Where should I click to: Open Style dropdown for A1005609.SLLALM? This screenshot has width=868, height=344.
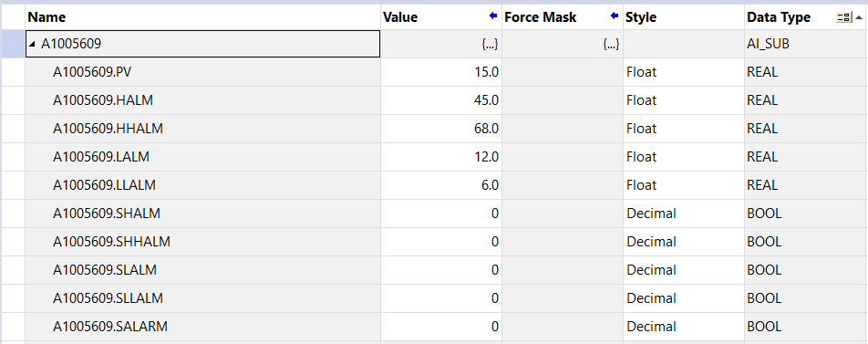pyautogui.click(x=684, y=298)
